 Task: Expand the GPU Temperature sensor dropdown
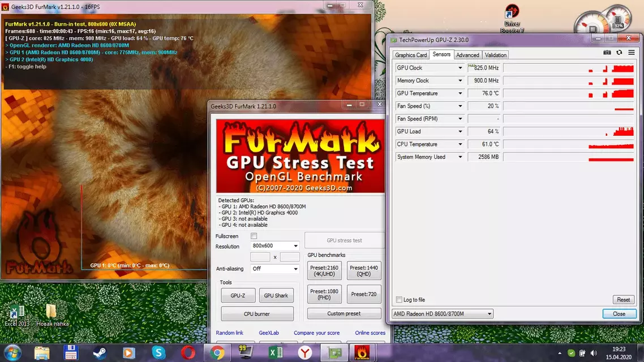[x=460, y=93]
